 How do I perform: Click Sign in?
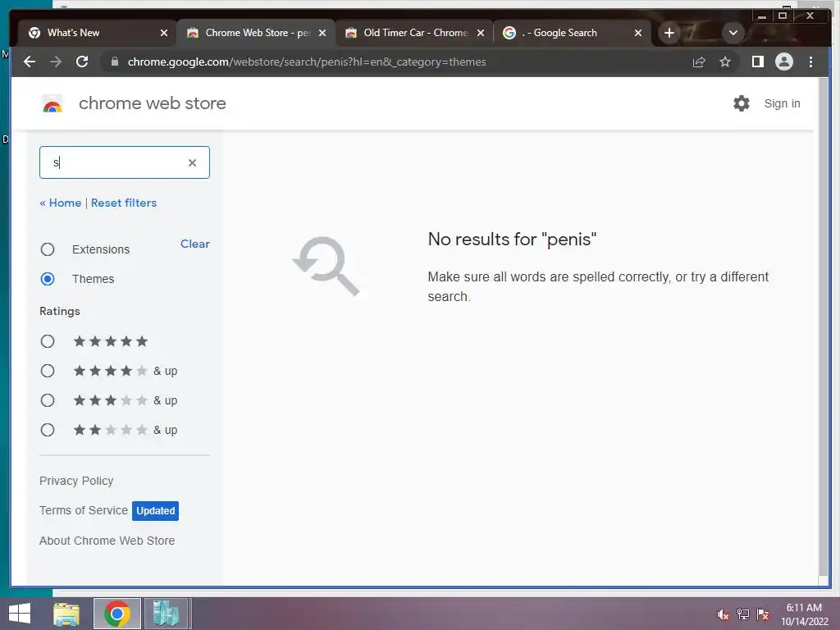[x=782, y=103]
